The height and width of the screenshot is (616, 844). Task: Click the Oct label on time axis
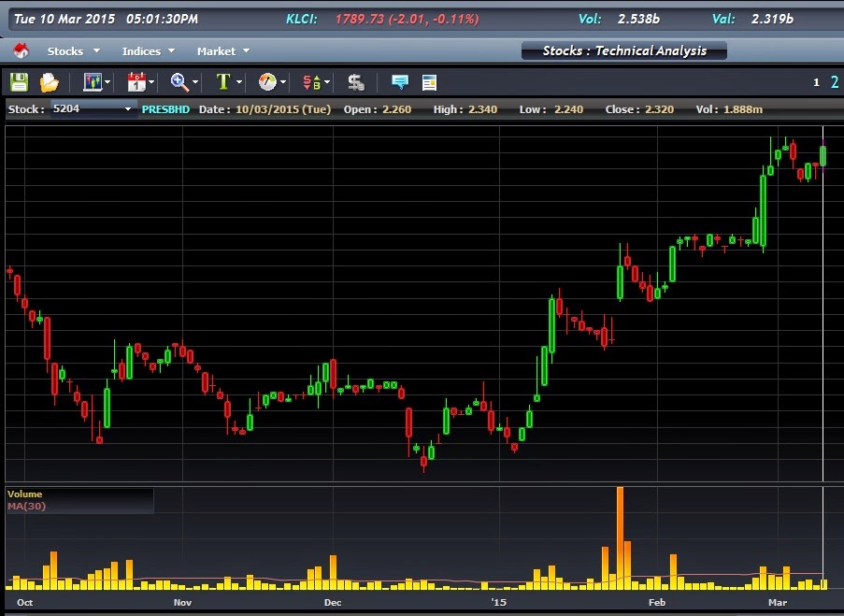click(24, 603)
